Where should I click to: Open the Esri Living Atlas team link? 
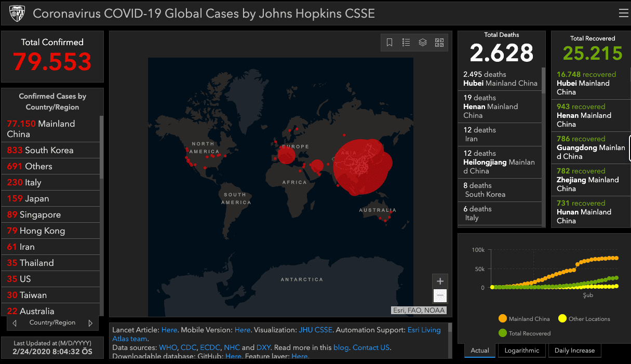[x=276, y=334]
